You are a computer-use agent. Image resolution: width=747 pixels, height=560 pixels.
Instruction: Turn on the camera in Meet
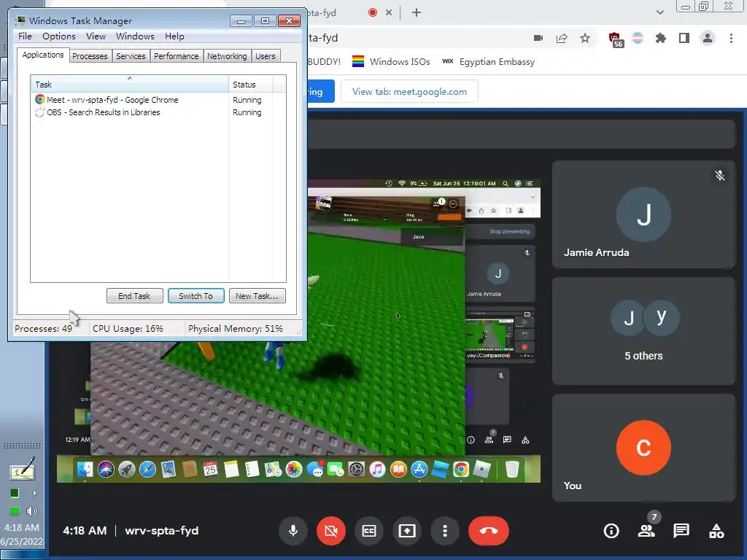tap(331, 531)
